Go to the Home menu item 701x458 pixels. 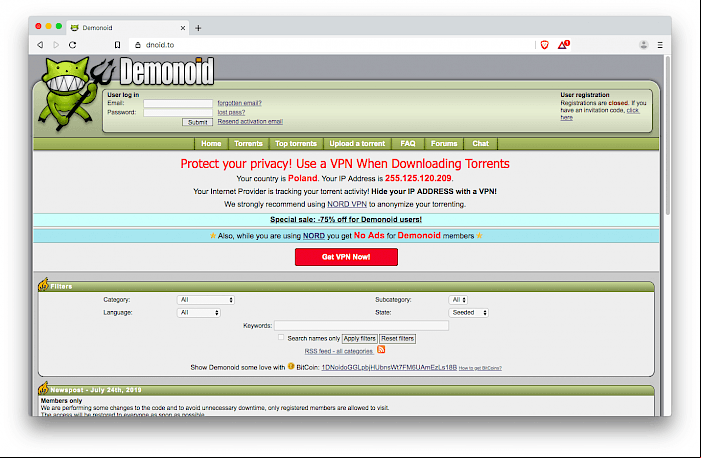211,144
